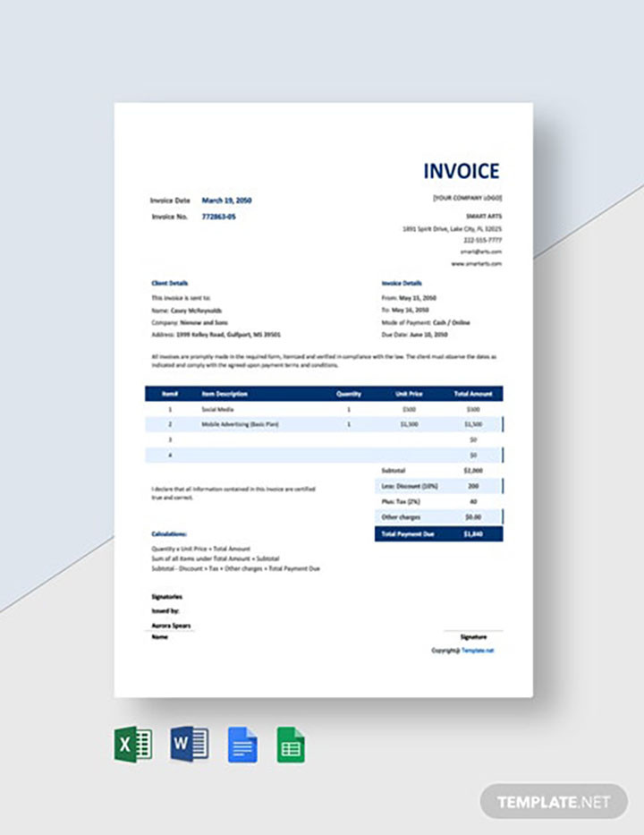
Task: Select the Mobile Advertising (Basic Plan) cell
Action: click(x=240, y=423)
